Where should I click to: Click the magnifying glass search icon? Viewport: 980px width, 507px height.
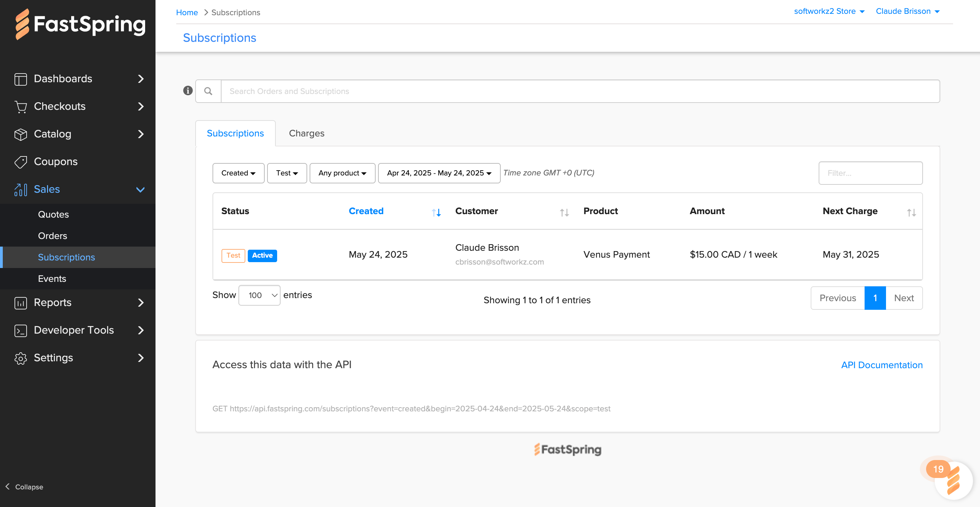pos(208,91)
